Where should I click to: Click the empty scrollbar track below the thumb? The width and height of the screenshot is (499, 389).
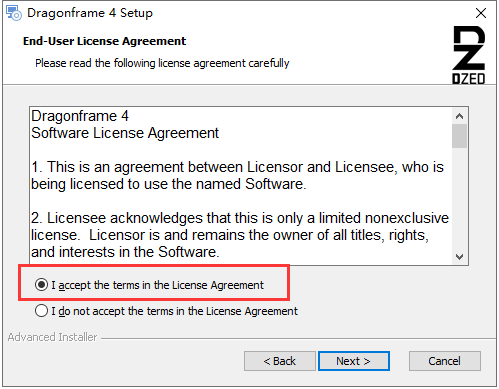[460, 198]
